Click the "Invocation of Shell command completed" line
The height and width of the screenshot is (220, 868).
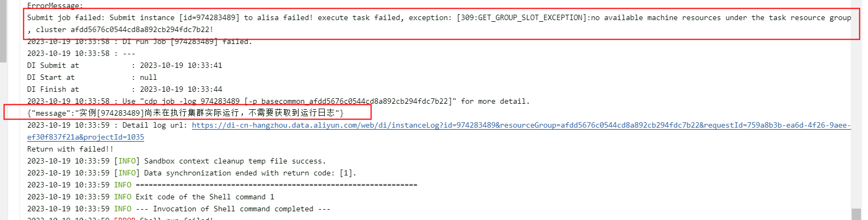[x=179, y=209]
